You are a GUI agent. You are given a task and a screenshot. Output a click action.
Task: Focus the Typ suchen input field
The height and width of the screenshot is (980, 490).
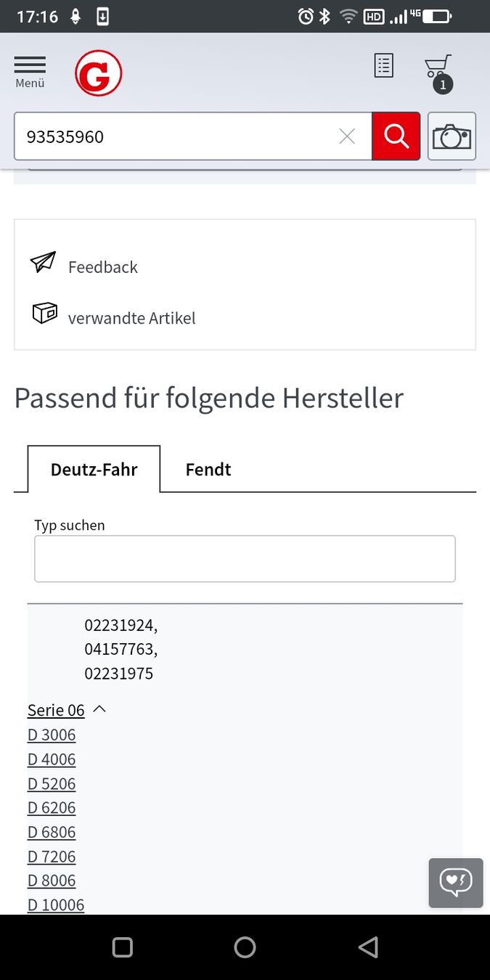coord(245,559)
